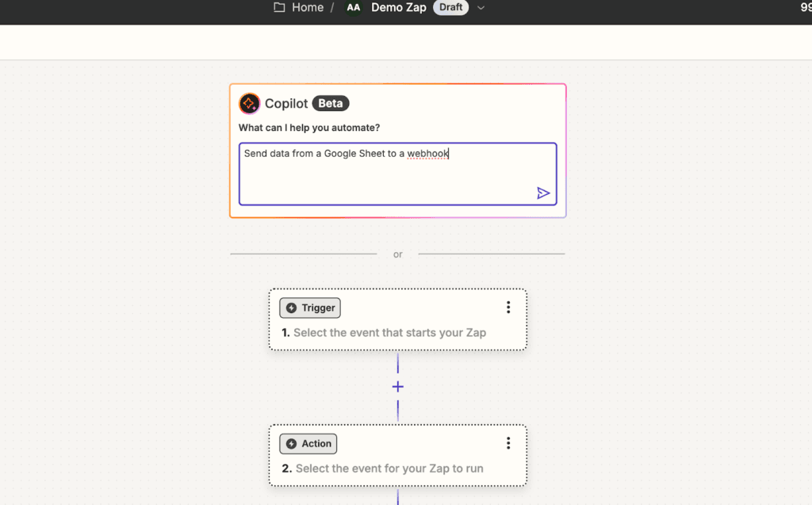Click the Beta badge next to Copilot
The image size is (812, 505).
click(331, 103)
